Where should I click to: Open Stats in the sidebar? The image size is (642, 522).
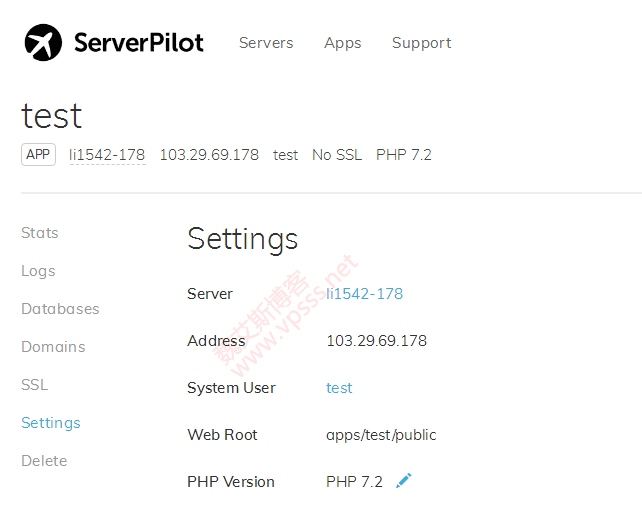click(40, 233)
